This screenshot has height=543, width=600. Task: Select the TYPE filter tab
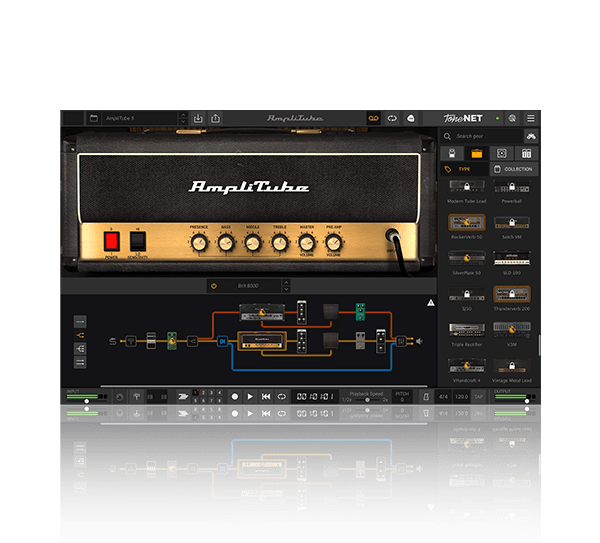pos(464,169)
